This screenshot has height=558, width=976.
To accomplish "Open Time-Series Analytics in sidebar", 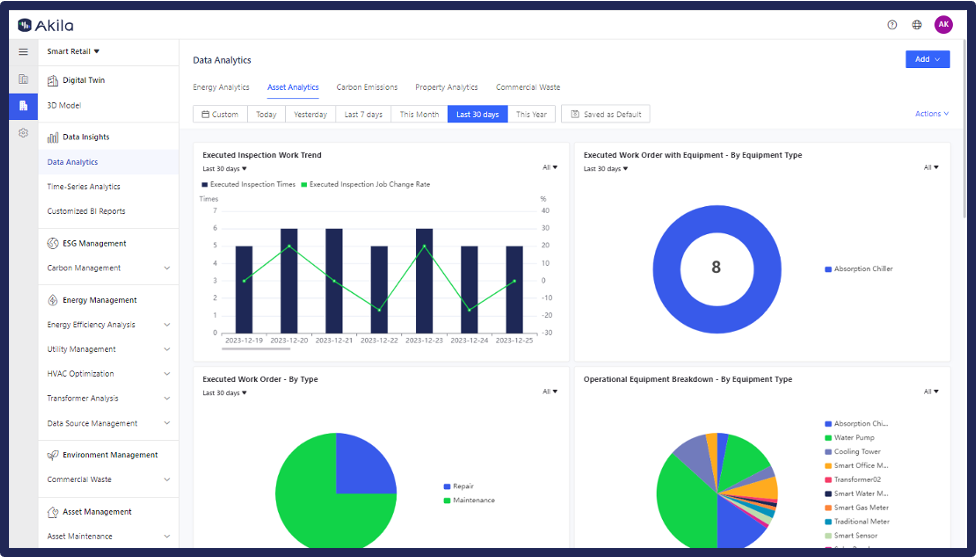I will coord(83,186).
